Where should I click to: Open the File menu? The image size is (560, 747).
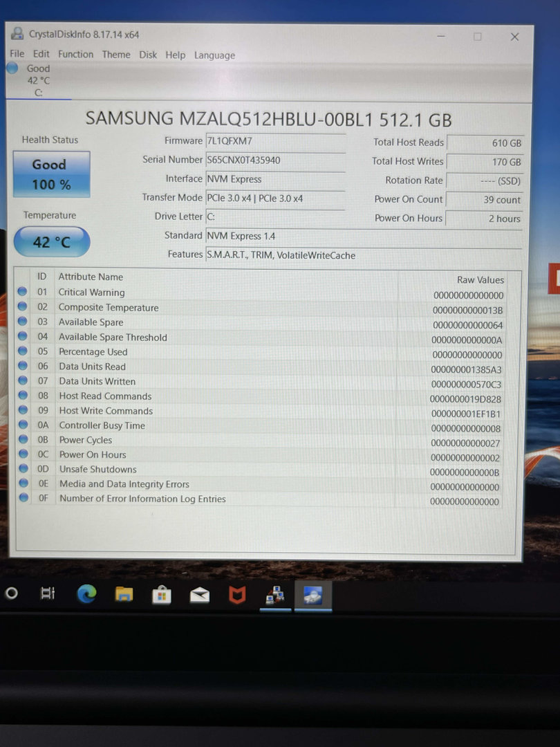point(17,54)
